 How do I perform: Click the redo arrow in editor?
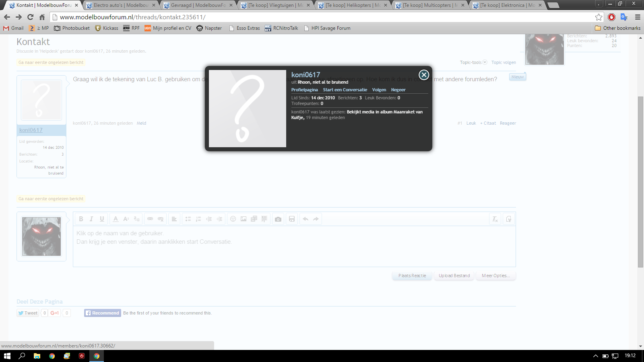pyautogui.click(x=316, y=219)
